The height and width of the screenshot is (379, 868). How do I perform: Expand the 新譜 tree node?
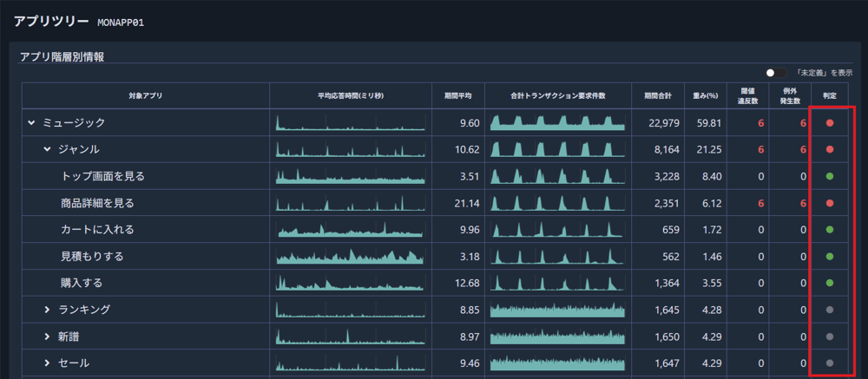click(x=48, y=337)
